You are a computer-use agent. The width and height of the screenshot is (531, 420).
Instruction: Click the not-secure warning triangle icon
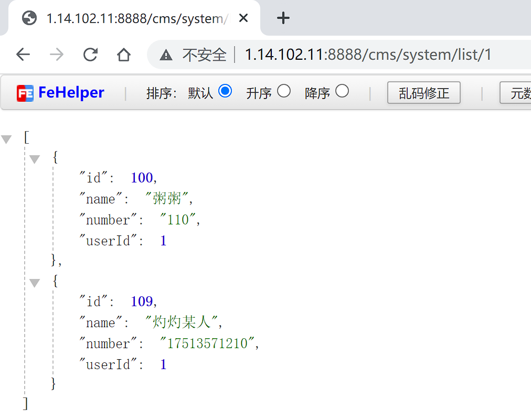(x=166, y=55)
